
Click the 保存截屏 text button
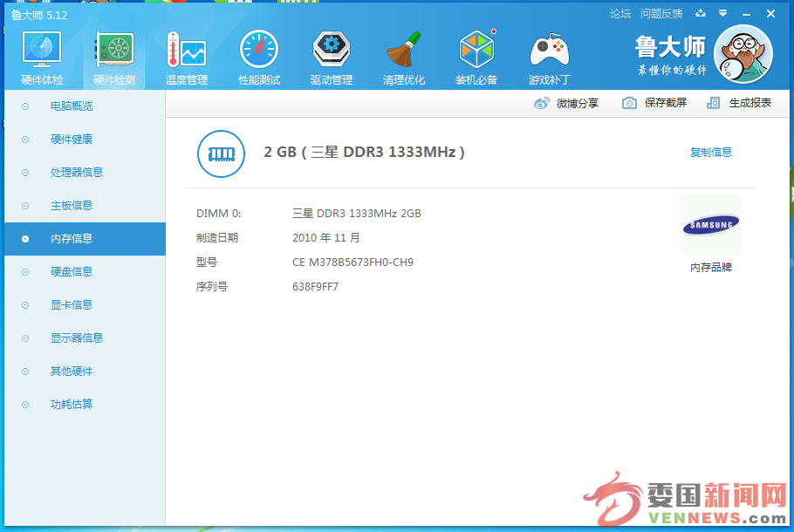666,103
